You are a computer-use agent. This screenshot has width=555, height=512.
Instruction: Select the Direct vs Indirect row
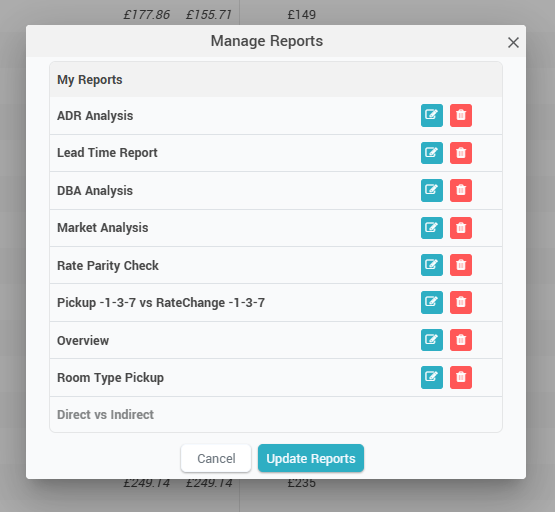click(276, 414)
